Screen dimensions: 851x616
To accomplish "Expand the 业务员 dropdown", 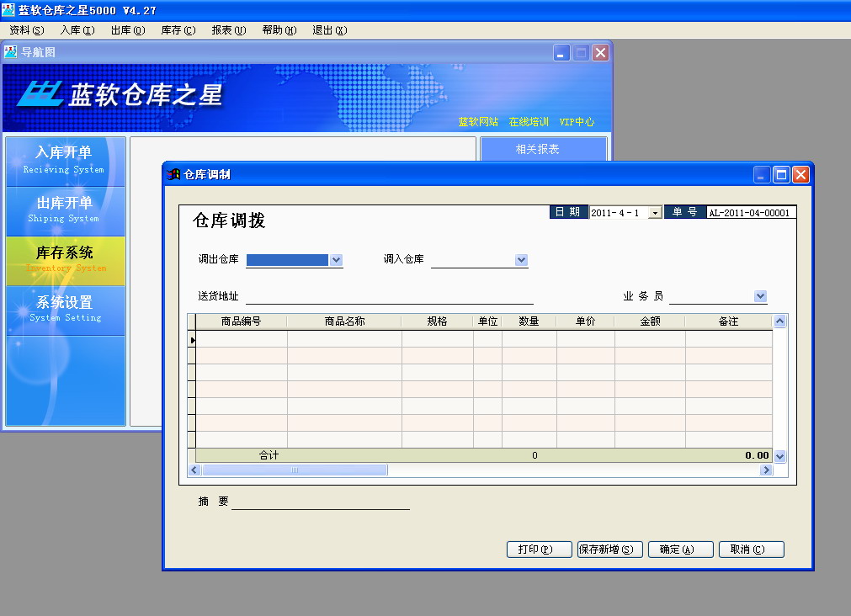I will tap(760, 296).
